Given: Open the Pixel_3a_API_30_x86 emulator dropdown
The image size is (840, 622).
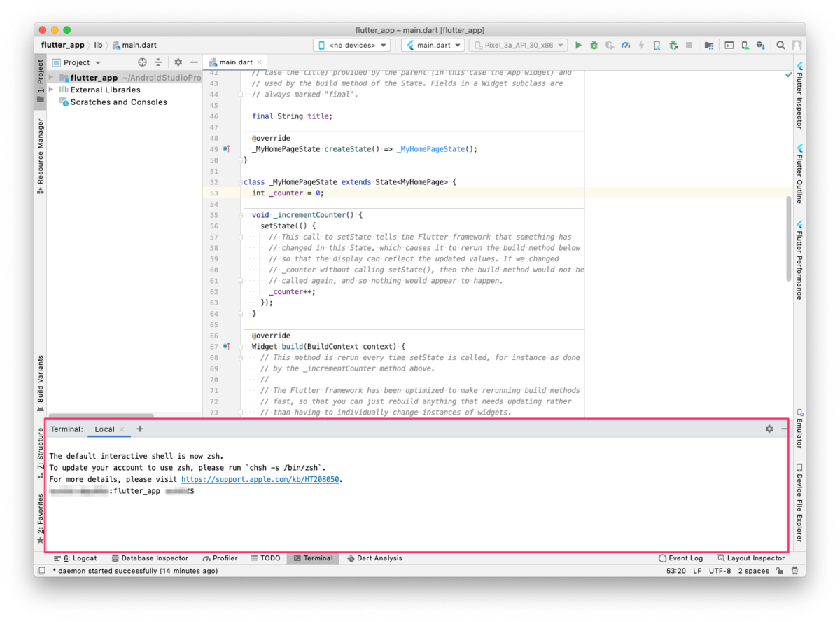Looking at the screenshot, I should (518, 45).
